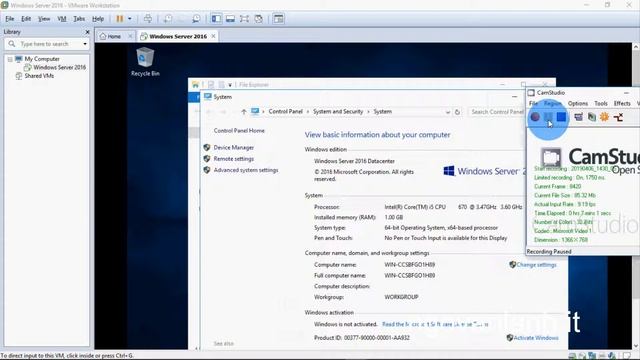Enter full screen with VMware toolbar icon
640x360 pixels.
(x=244, y=19)
